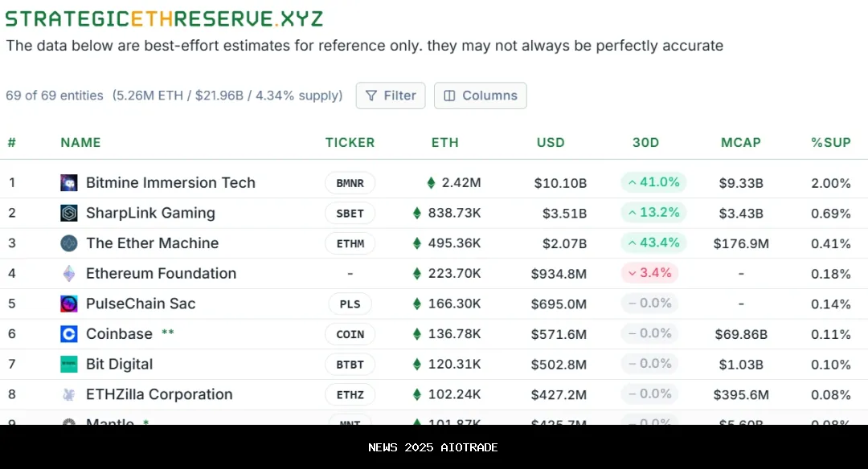Click the Bitmine Immersion Tech logo icon
The height and width of the screenshot is (469, 868).
[x=69, y=183]
